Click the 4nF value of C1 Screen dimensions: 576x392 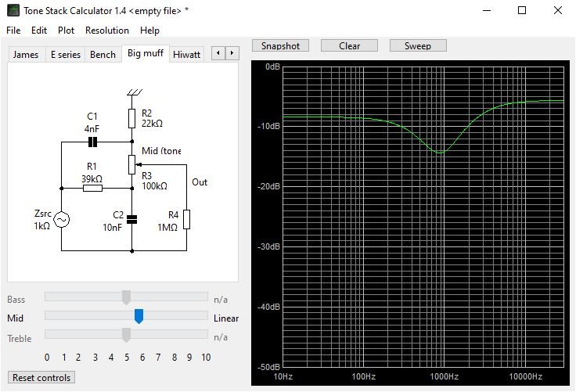tap(92, 129)
